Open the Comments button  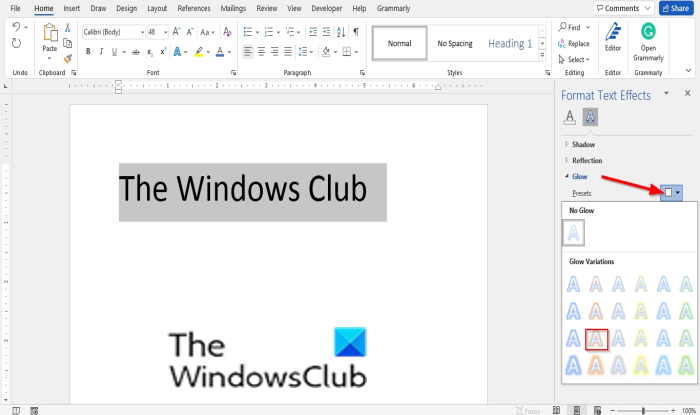[x=624, y=8]
